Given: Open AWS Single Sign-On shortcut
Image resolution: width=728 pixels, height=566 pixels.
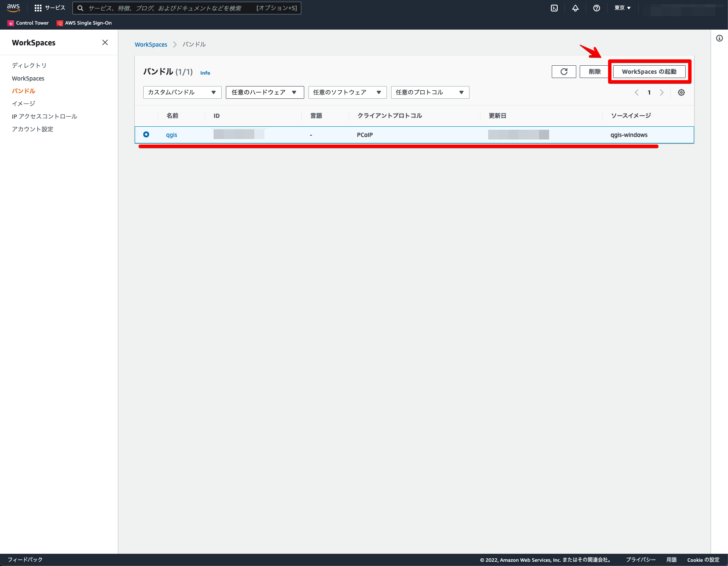Looking at the screenshot, I should (x=84, y=23).
